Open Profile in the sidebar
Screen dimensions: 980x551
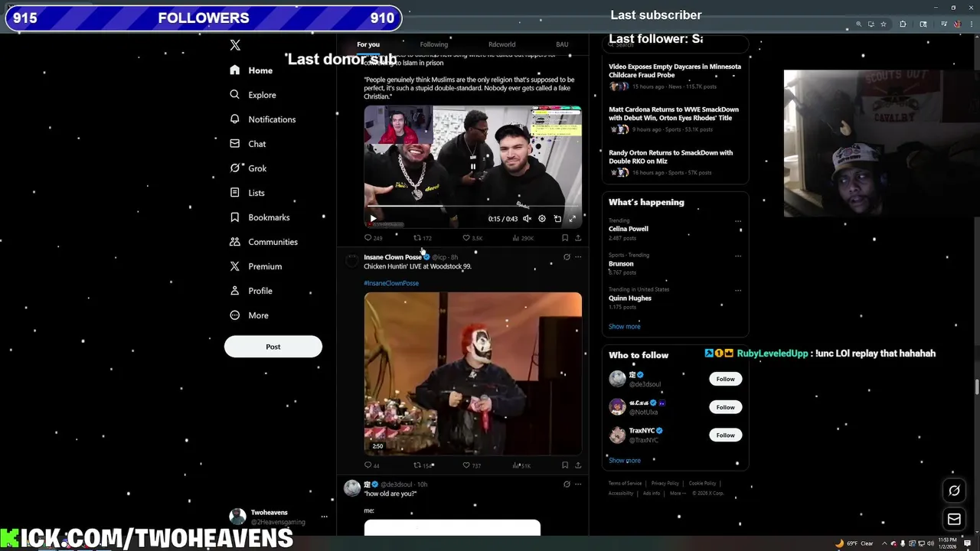(x=250, y=291)
